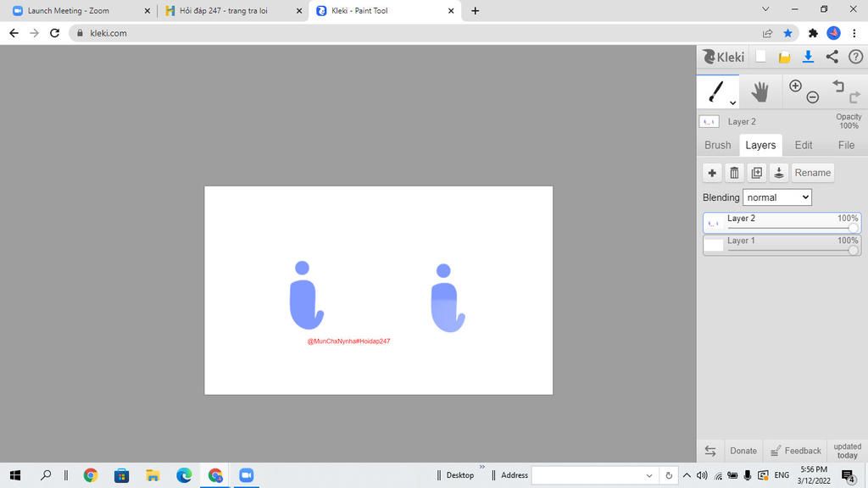Click the right blue figure on the canvas
The image size is (868, 488).
tap(447, 299)
